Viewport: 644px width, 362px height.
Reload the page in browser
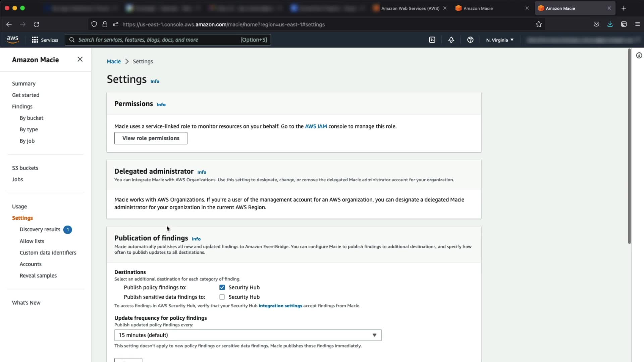(x=37, y=24)
